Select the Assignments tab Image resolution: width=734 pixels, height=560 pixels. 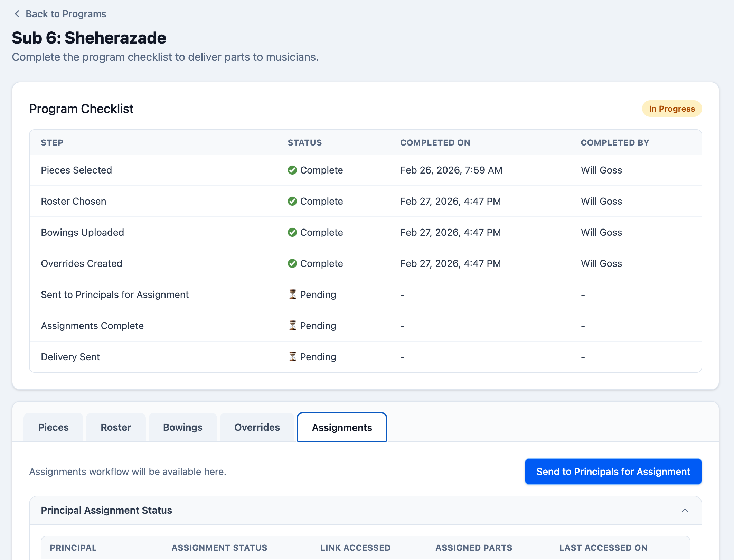pos(342,427)
